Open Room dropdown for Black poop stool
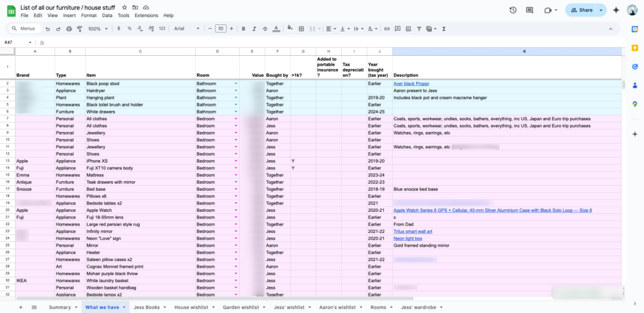Viewport: 644px width, 313px height. click(235, 84)
